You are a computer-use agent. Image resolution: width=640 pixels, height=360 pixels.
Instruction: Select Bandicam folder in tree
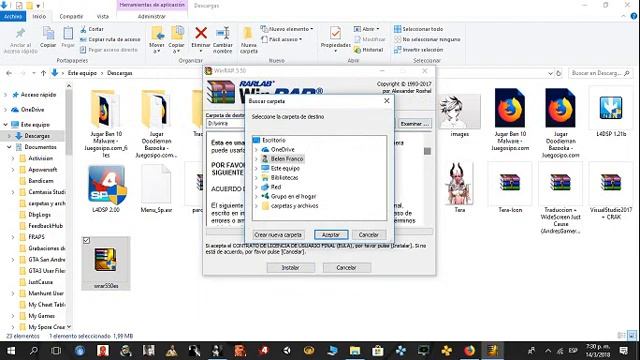[40, 181]
